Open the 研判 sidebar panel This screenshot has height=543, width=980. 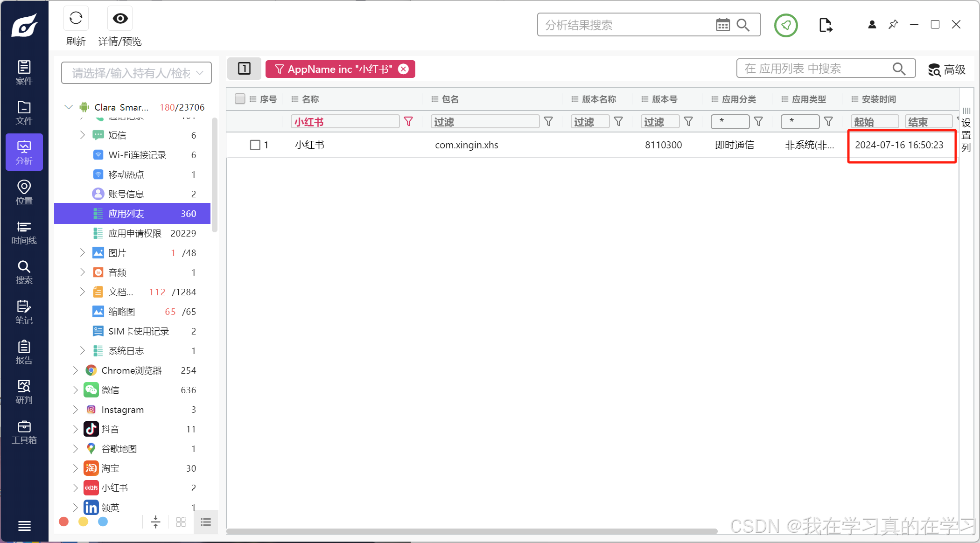click(x=24, y=392)
